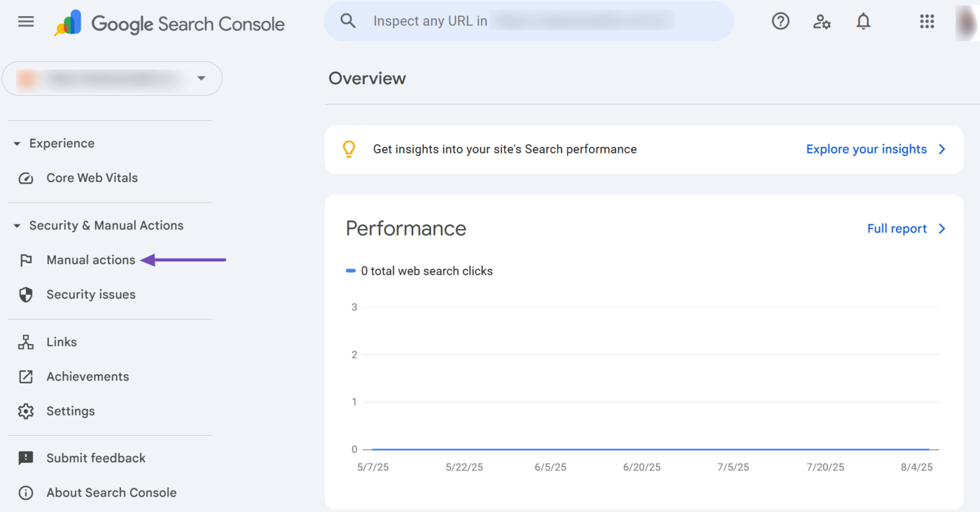Screen dimensions: 980x512
Task: Click the lightbulb insights icon
Action: 349,149
